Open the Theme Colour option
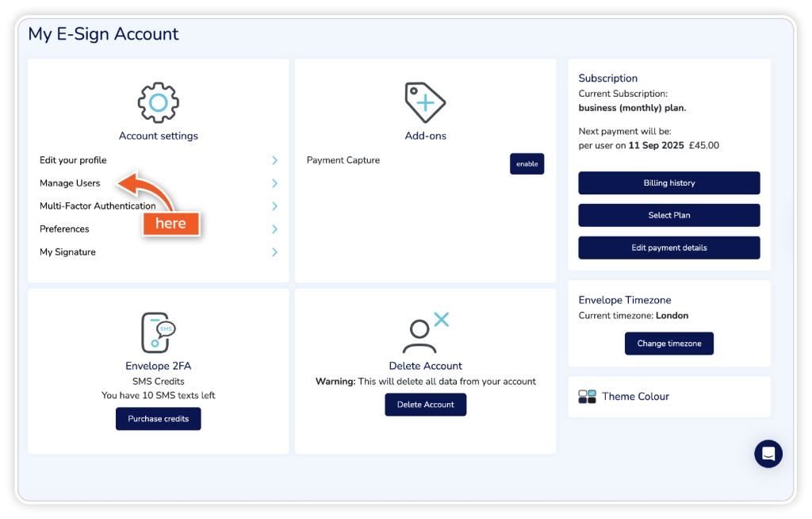 point(635,397)
